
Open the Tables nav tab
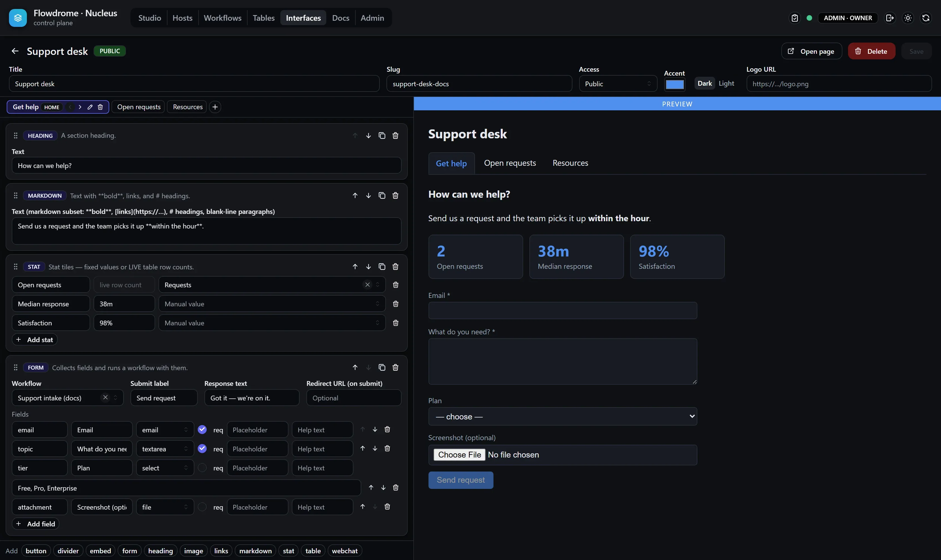coord(264,18)
